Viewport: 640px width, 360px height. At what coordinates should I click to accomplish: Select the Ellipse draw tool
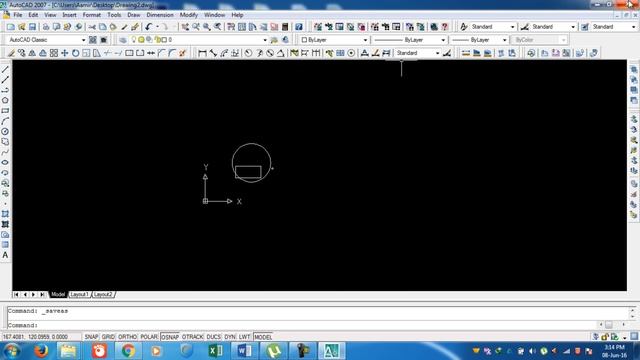5,162
